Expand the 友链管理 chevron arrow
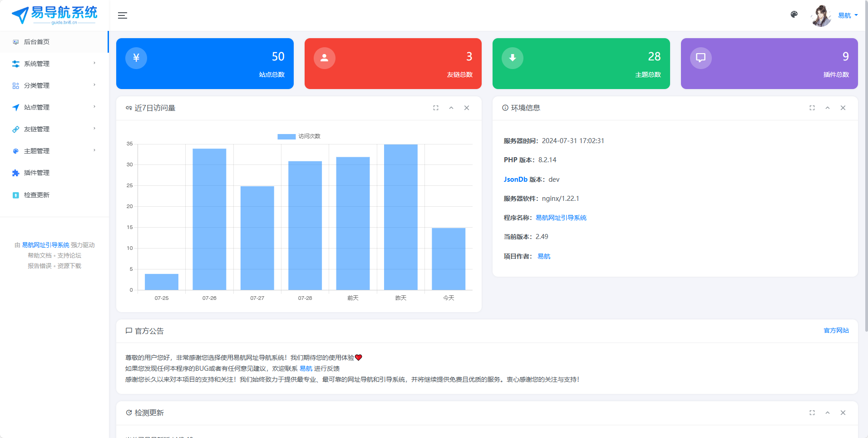The width and height of the screenshot is (868, 438). coord(94,129)
